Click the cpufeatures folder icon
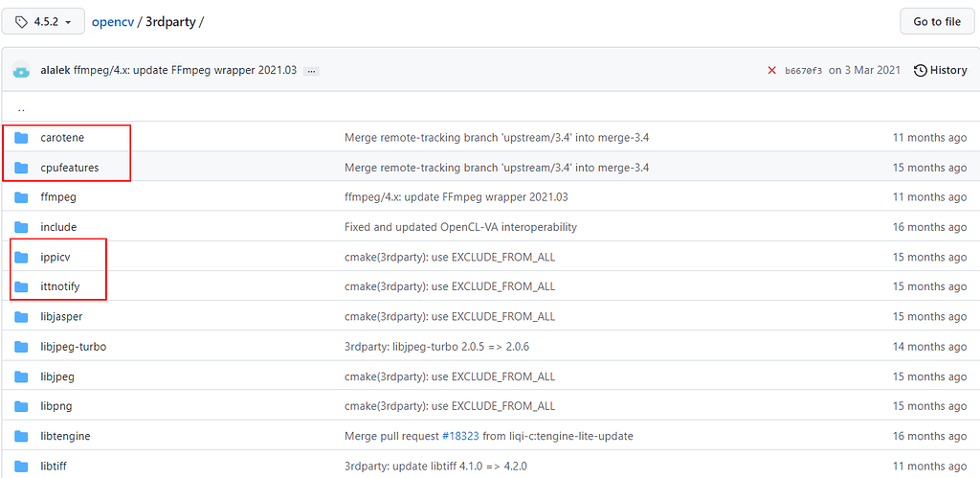Image resolution: width=980 pixels, height=478 pixels. (x=21, y=168)
